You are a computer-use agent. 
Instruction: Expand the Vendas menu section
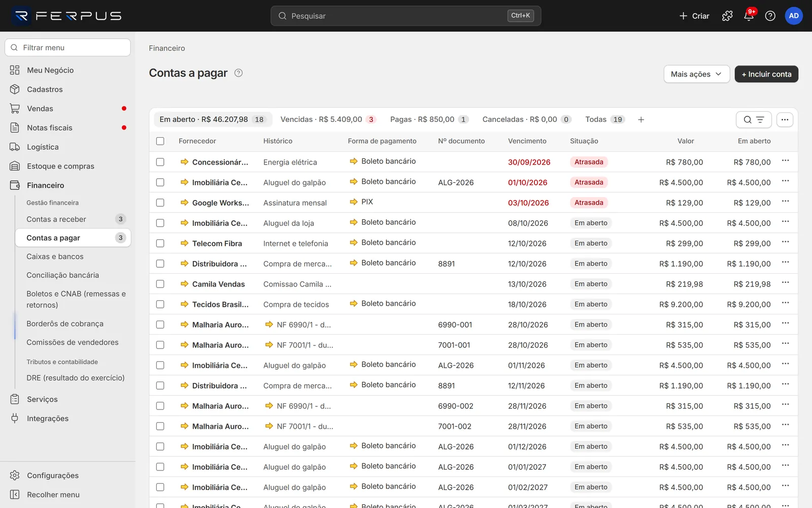tap(68, 109)
